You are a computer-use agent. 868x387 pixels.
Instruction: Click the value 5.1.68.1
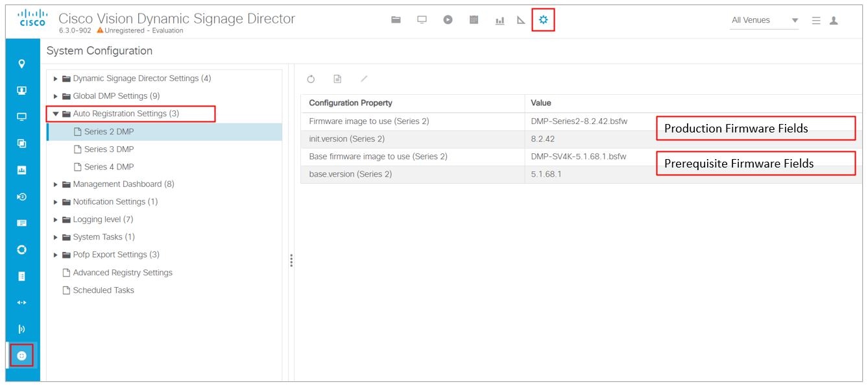[x=546, y=174]
